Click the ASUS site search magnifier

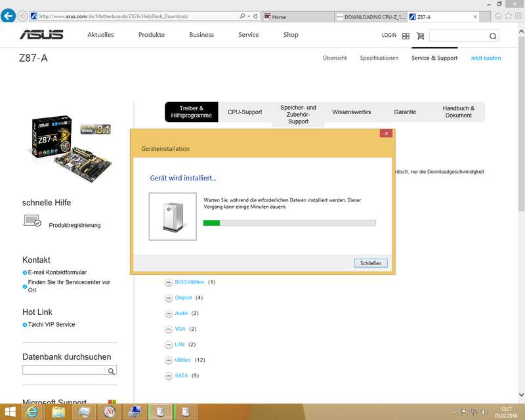pos(493,36)
